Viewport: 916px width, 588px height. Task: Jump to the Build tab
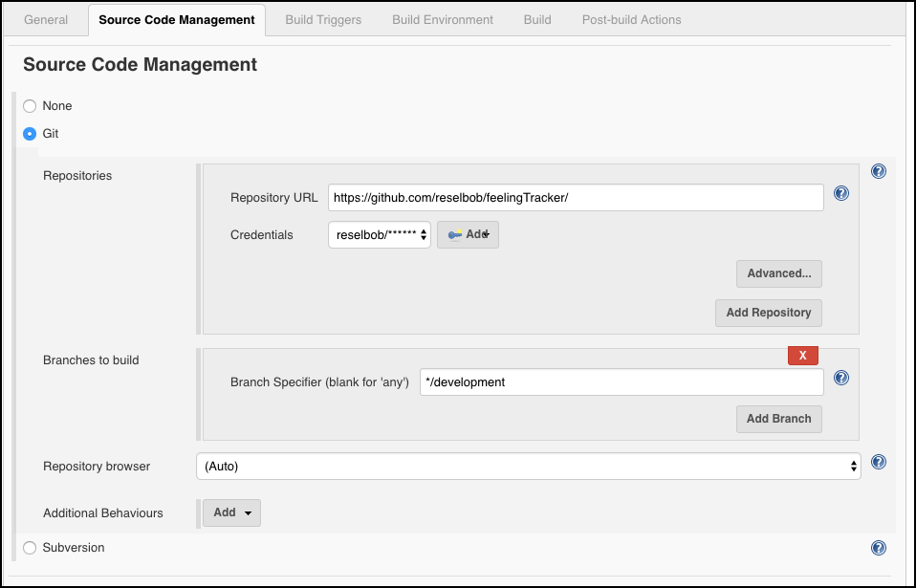click(536, 20)
